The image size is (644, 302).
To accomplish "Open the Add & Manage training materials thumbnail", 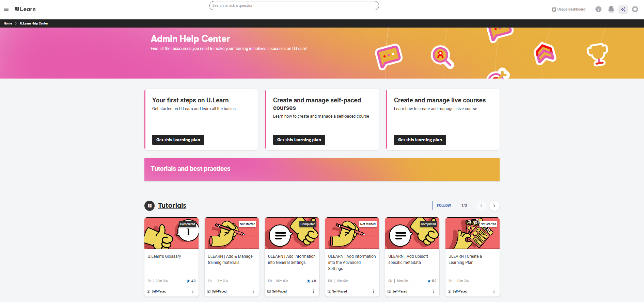I will [232, 233].
